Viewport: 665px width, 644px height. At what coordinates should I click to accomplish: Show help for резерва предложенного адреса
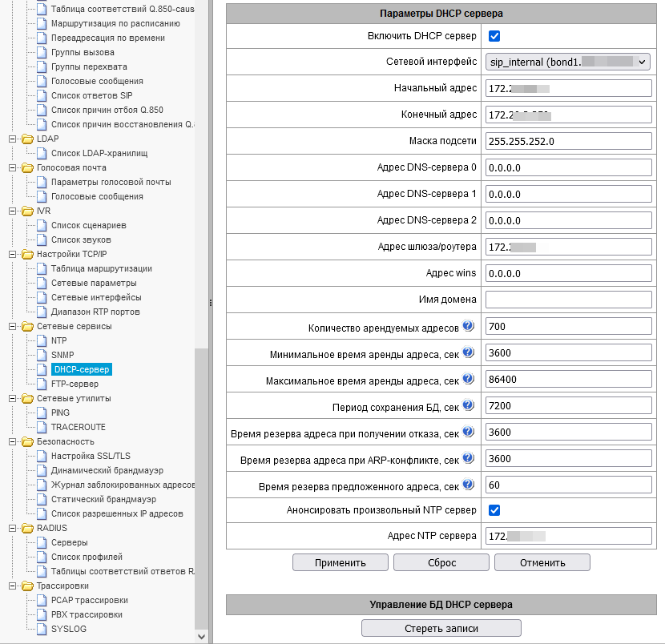point(468,484)
